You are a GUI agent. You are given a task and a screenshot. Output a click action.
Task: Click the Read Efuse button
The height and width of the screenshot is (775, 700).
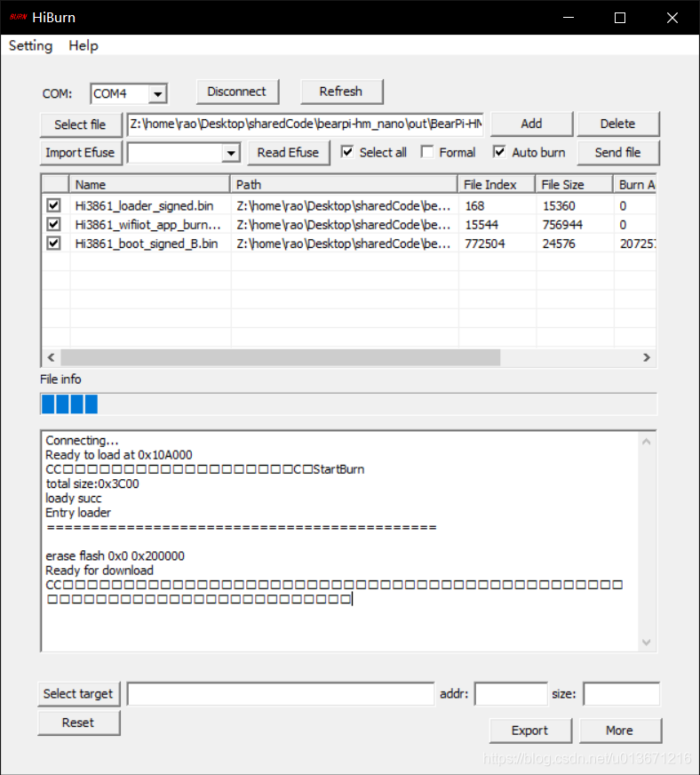coord(288,153)
